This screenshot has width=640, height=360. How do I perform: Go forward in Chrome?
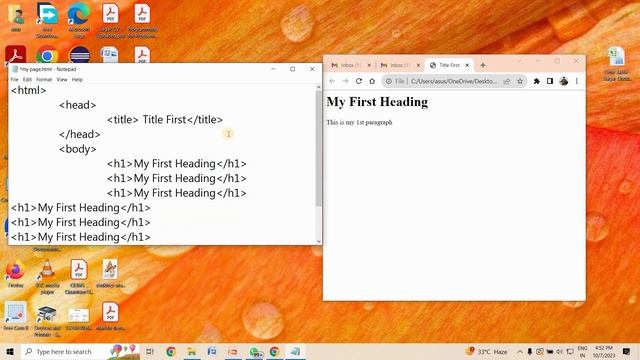click(345, 81)
